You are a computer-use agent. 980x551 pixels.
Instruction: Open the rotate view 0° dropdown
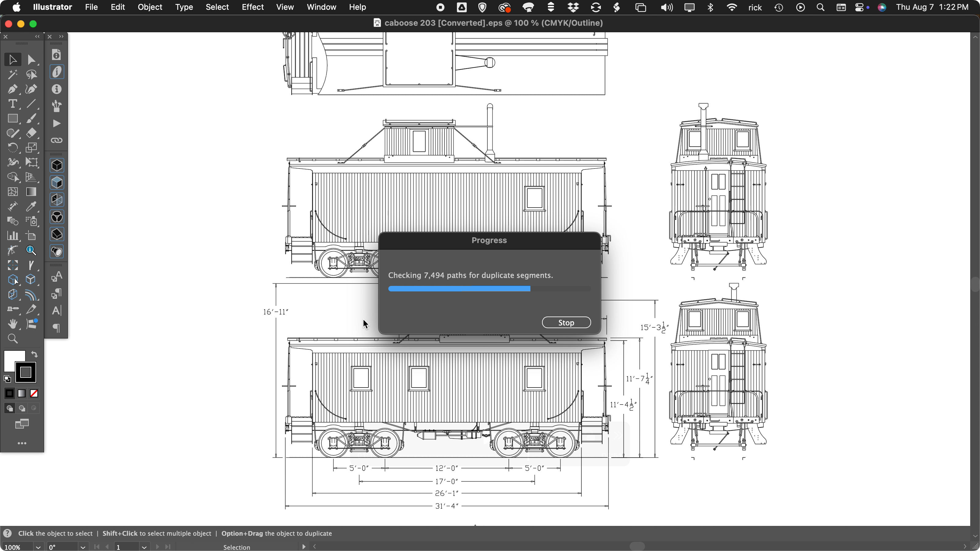pyautogui.click(x=83, y=547)
